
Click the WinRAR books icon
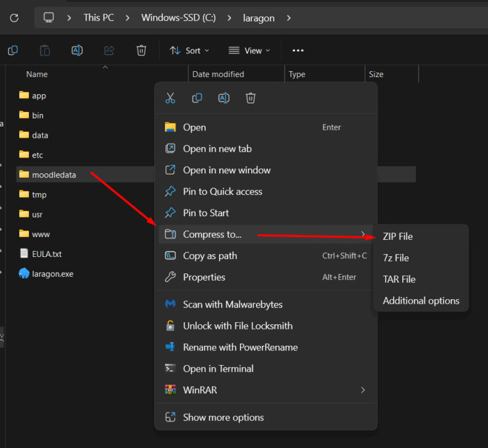click(170, 389)
